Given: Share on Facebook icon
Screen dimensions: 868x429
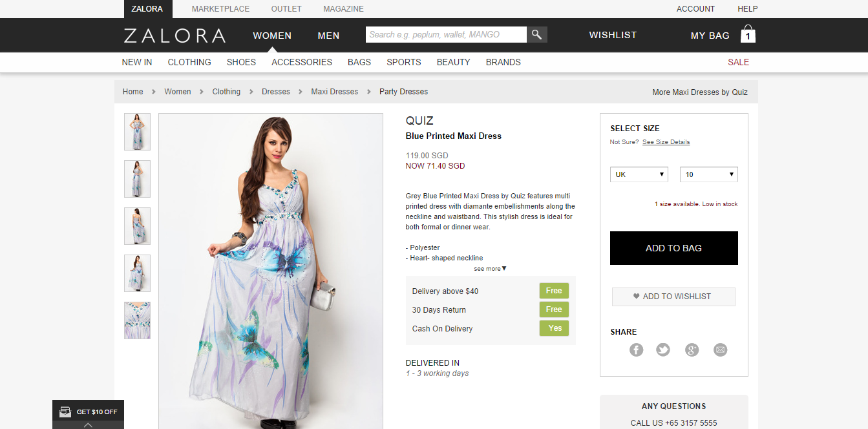Looking at the screenshot, I should pos(637,350).
